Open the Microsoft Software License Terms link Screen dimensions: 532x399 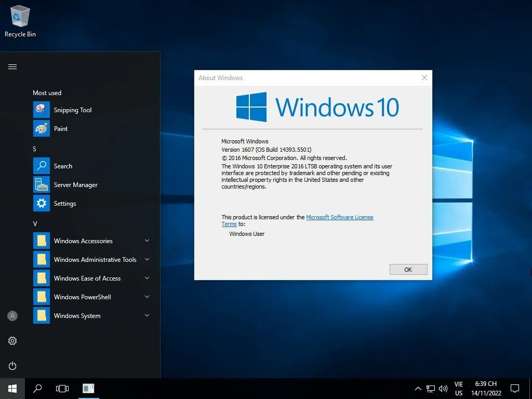(340, 217)
